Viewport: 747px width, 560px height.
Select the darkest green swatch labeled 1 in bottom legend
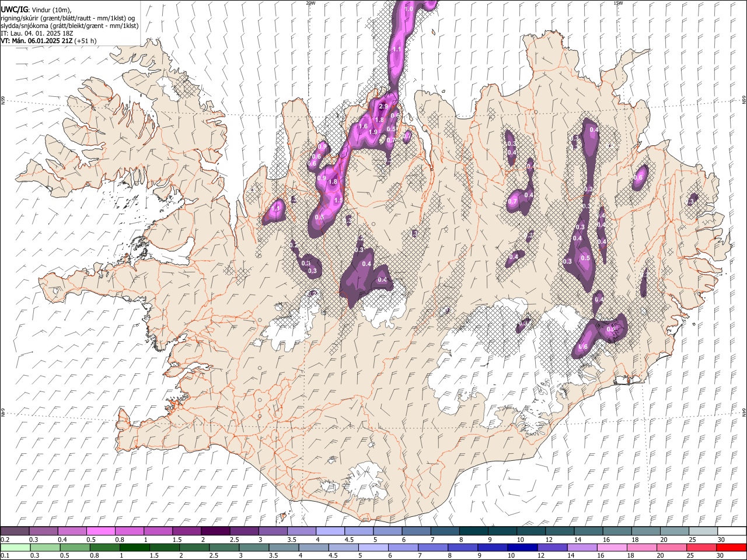(x=135, y=547)
